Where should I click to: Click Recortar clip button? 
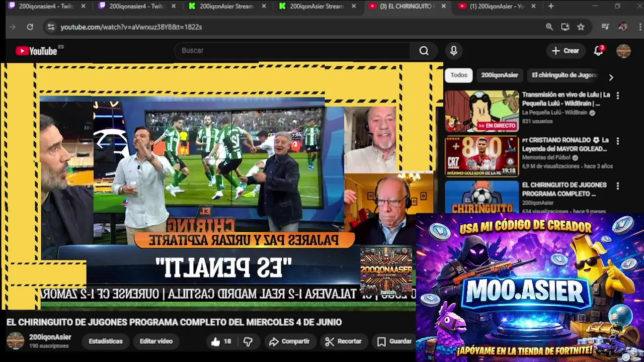point(344,342)
